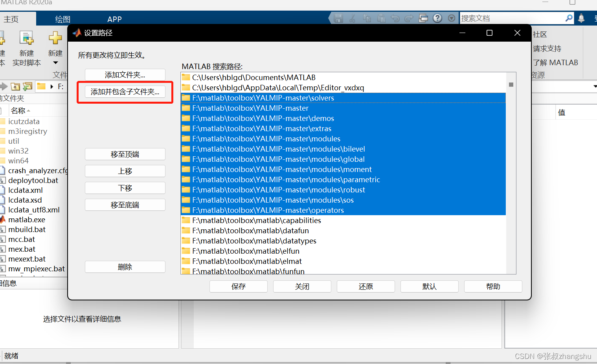Click the 上移 button

point(125,171)
